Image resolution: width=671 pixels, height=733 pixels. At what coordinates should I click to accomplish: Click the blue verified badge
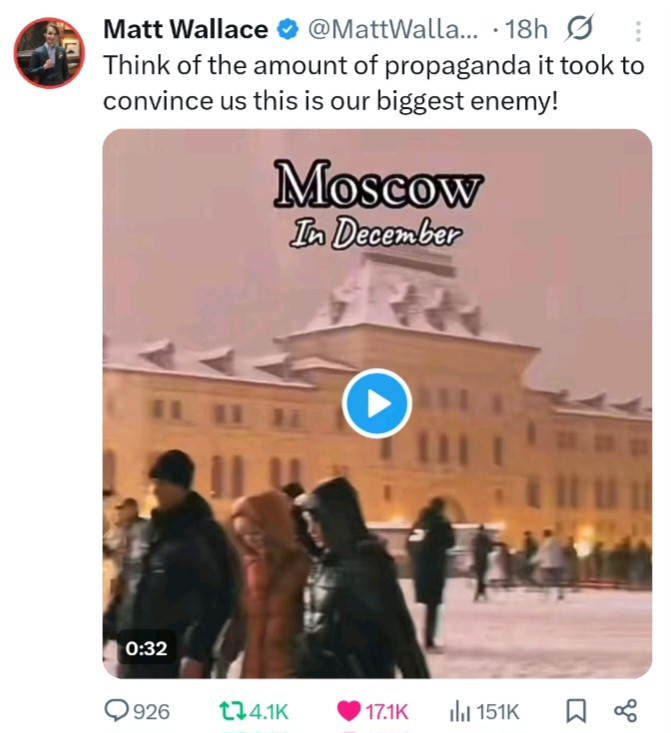point(288,30)
